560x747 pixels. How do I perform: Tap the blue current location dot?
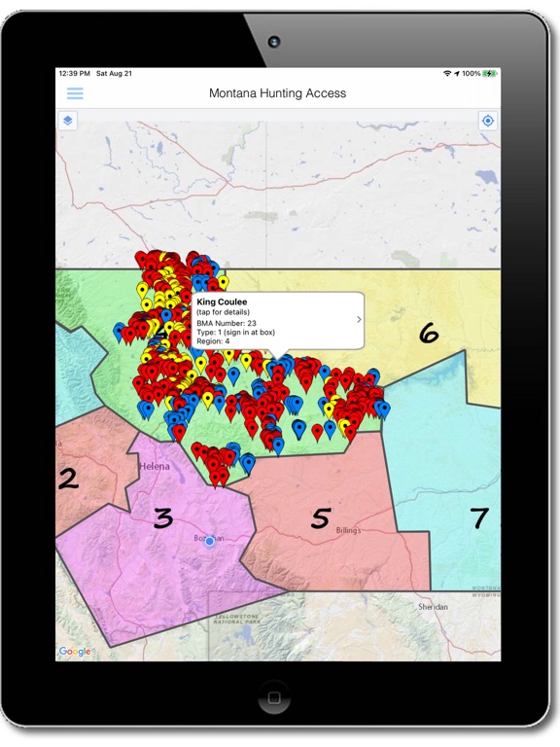coord(209,541)
